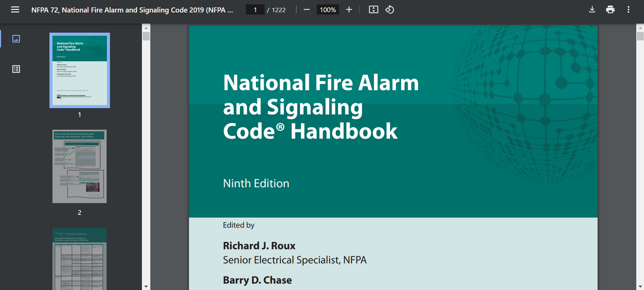Zoom in on the document
The width and height of the screenshot is (644, 290).
click(x=349, y=9)
